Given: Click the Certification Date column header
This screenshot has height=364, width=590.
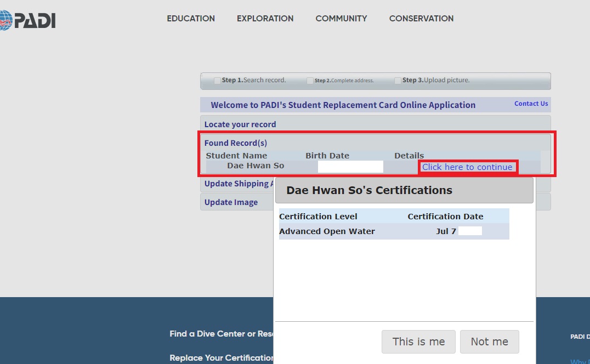Looking at the screenshot, I should point(445,217).
